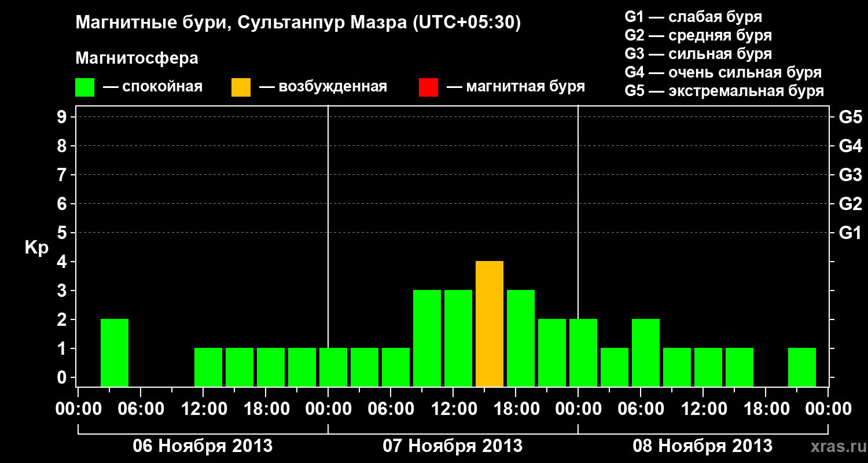Click the 'Kp' axis title

pyautogui.click(x=36, y=248)
